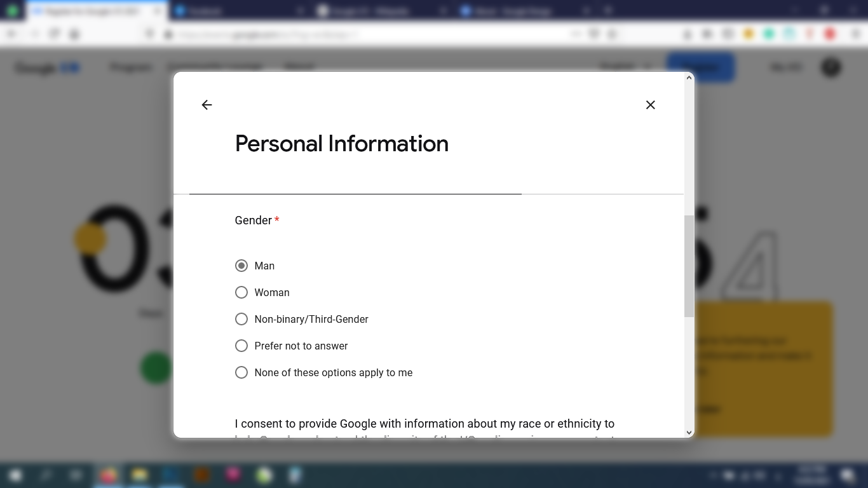The width and height of the screenshot is (868, 488).
Task: Choose the Woman radio button
Action: pyautogui.click(x=241, y=292)
